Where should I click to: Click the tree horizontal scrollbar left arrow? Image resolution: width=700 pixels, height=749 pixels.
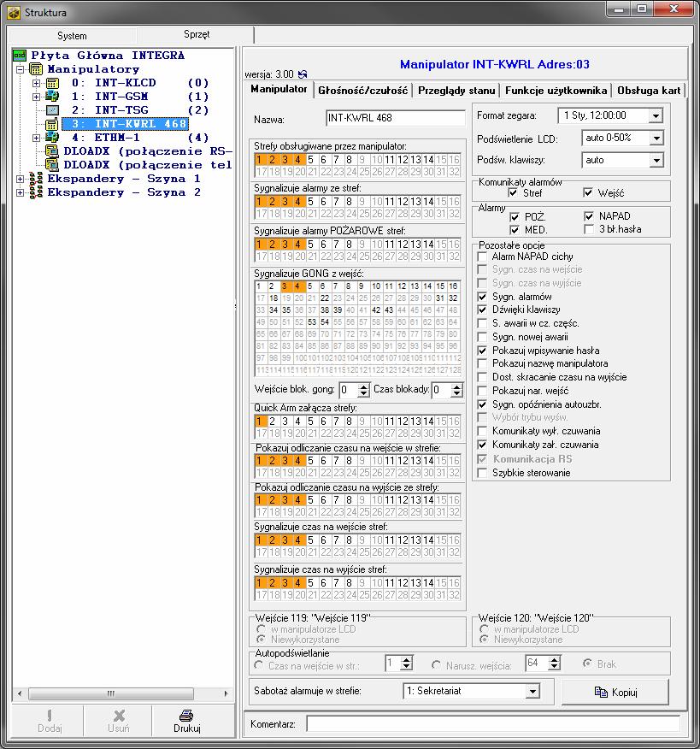point(20,693)
